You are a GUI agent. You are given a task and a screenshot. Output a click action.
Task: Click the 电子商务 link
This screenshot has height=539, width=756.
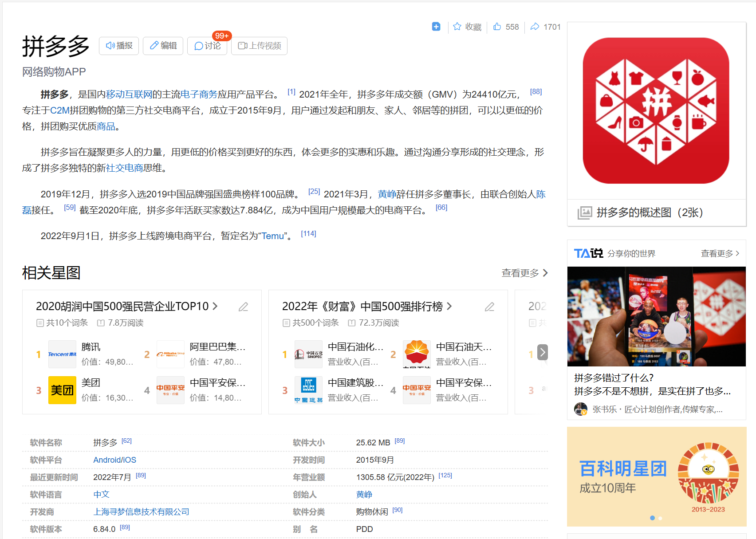point(199,94)
